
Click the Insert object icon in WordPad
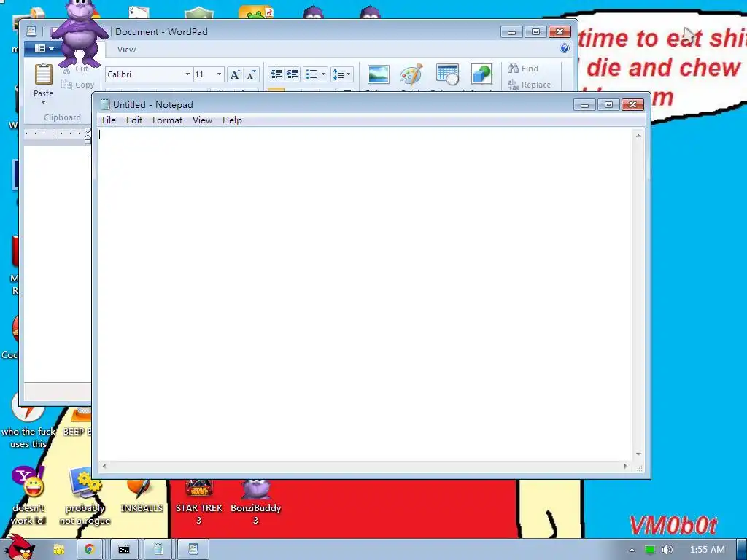(481, 75)
